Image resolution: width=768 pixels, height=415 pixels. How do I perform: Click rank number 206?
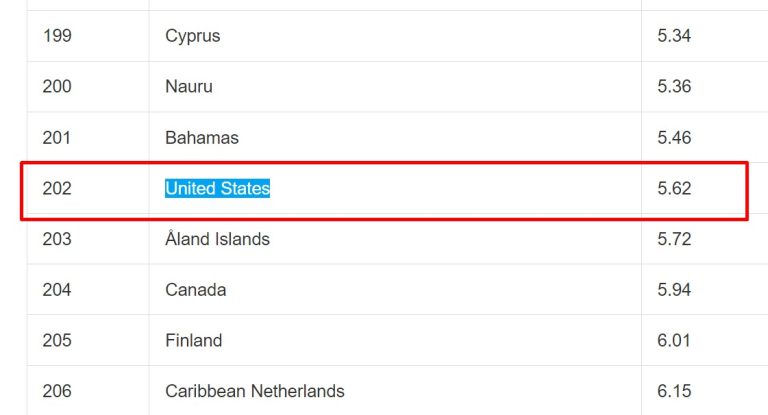(x=57, y=391)
